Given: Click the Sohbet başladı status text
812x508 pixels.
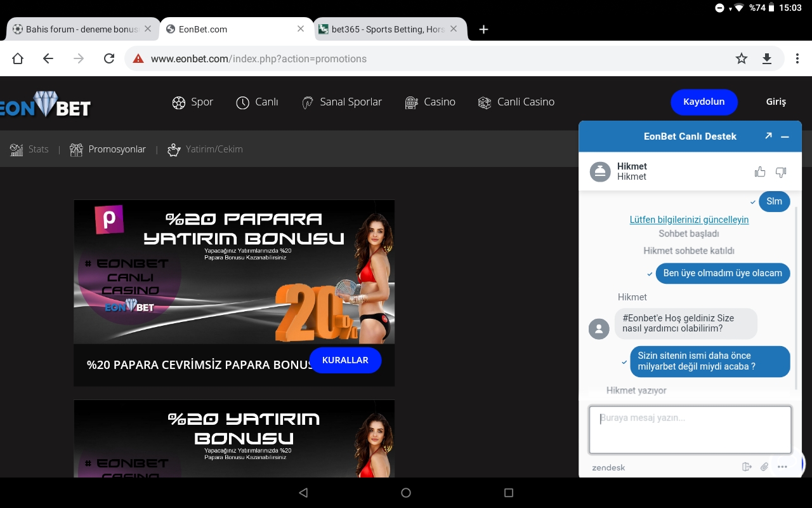Looking at the screenshot, I should [x=689, y=234].
